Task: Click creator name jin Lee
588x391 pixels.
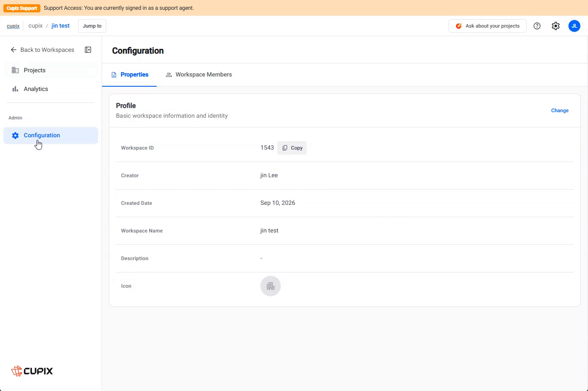Action: (x=269, y=176)
